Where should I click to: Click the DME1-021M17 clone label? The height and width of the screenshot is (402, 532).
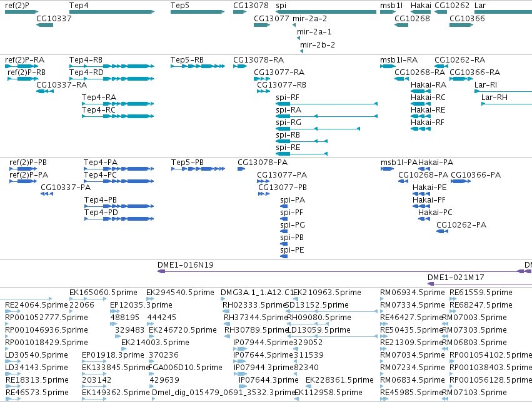[x=456, y=278]
